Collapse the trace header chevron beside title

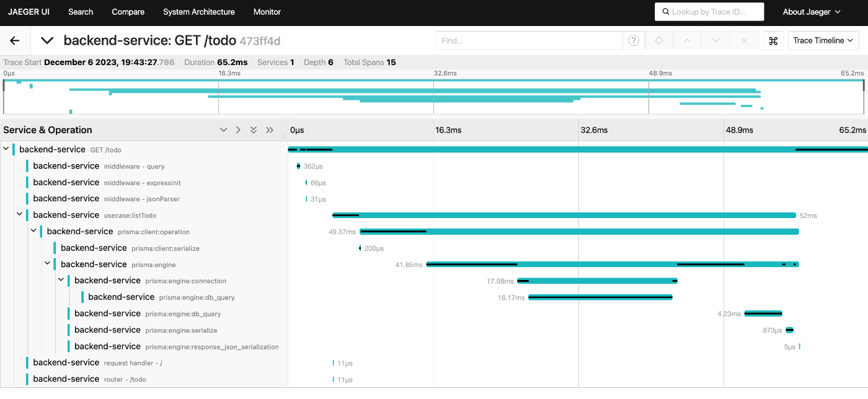tap(47, 41)
